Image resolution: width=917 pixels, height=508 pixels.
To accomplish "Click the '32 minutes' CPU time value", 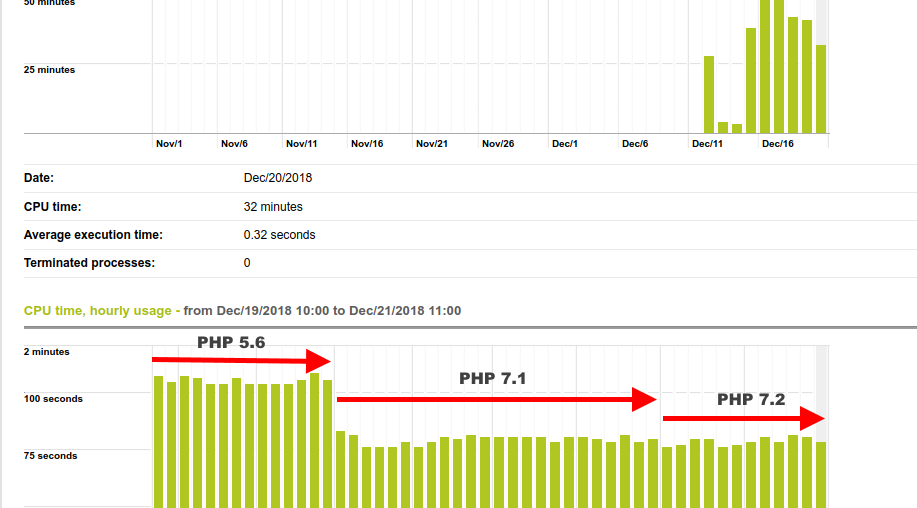I will coord(273,207).
